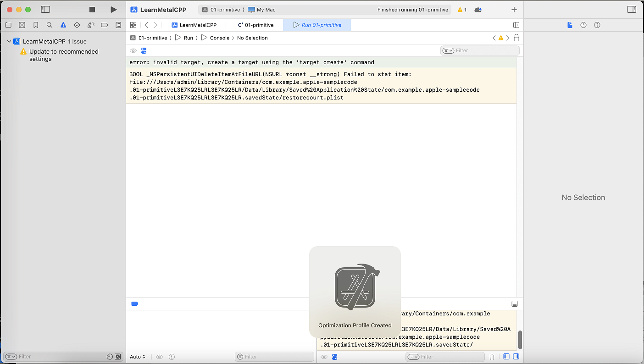This screenshot has width=644, height=364.
Task: Hide the debug area with collapse icon
Action: click(x=515, y=304)
